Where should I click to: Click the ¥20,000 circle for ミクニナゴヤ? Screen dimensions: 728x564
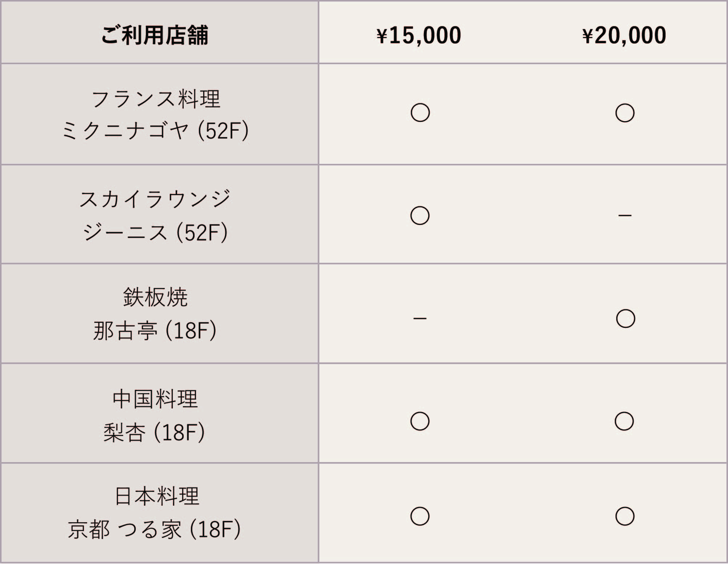tap(625, 113)
